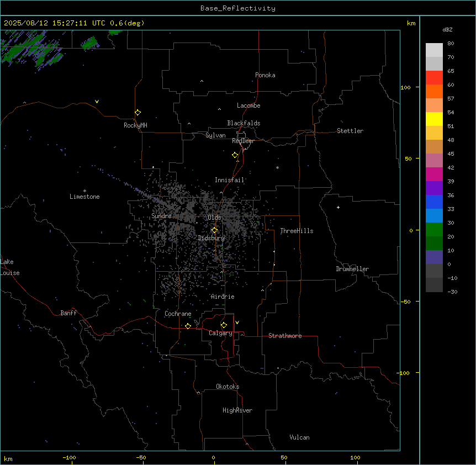The width and height of the screenshot is (476, 465).
Task: Click the Okotoks map label
Action: point(228,387)
